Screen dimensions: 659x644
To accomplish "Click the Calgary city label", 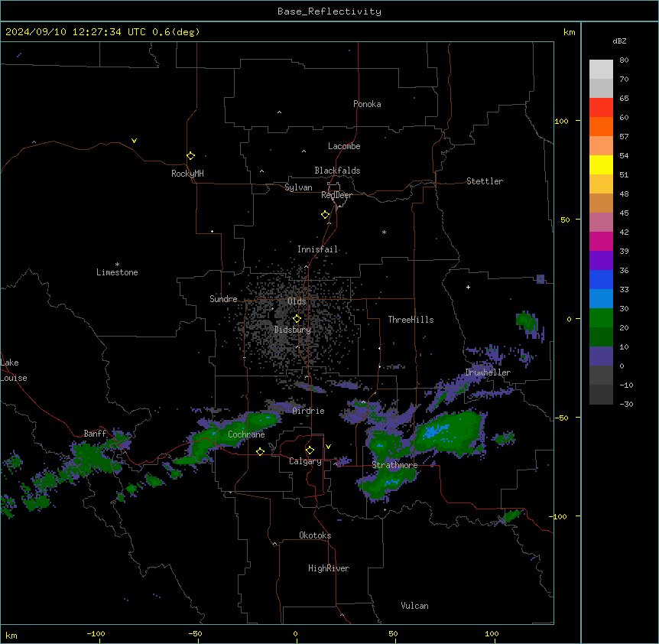I will click(x=306, y=461).
